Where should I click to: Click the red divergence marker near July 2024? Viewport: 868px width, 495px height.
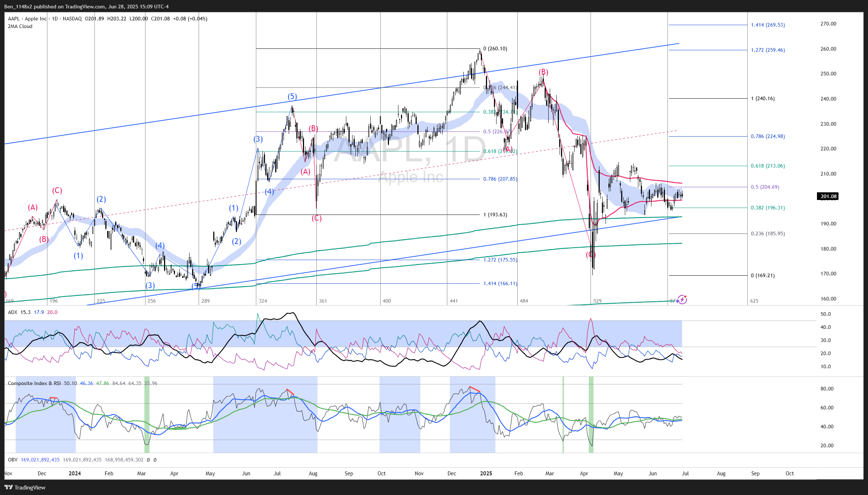point(290,392)
